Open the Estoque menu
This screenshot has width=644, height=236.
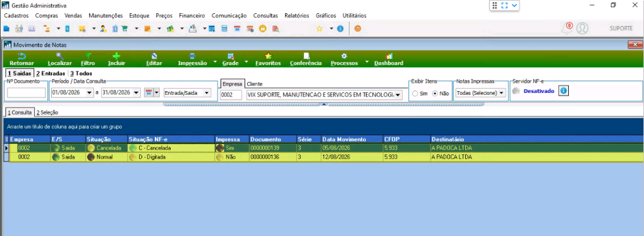[x=139, y=16]
